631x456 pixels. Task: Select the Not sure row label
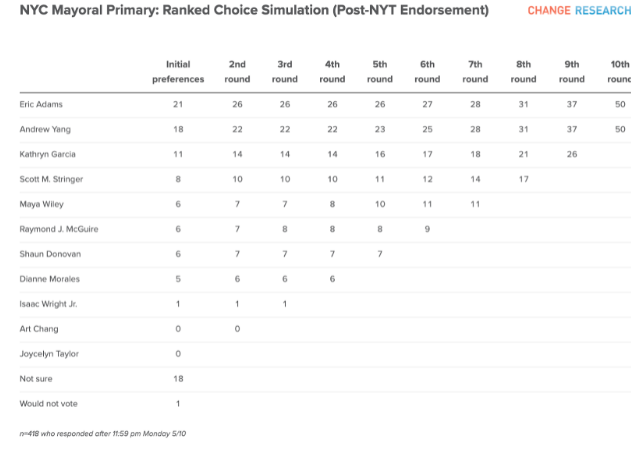click(x=35, y=379)
